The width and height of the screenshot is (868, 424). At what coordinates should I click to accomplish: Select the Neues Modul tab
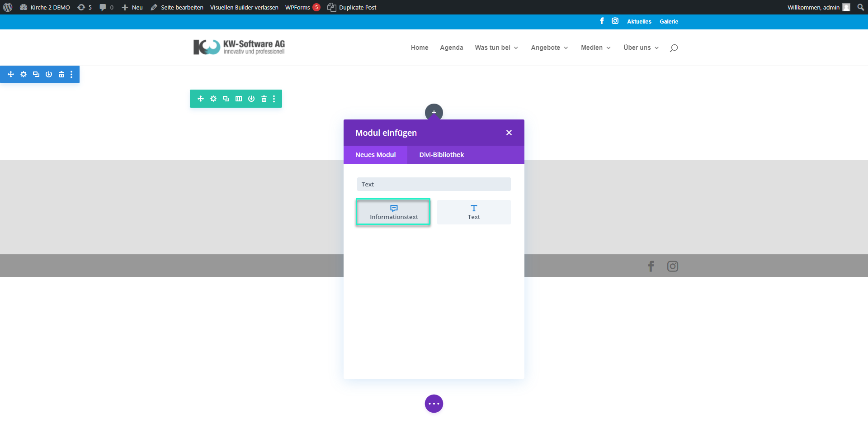[375, 155]
